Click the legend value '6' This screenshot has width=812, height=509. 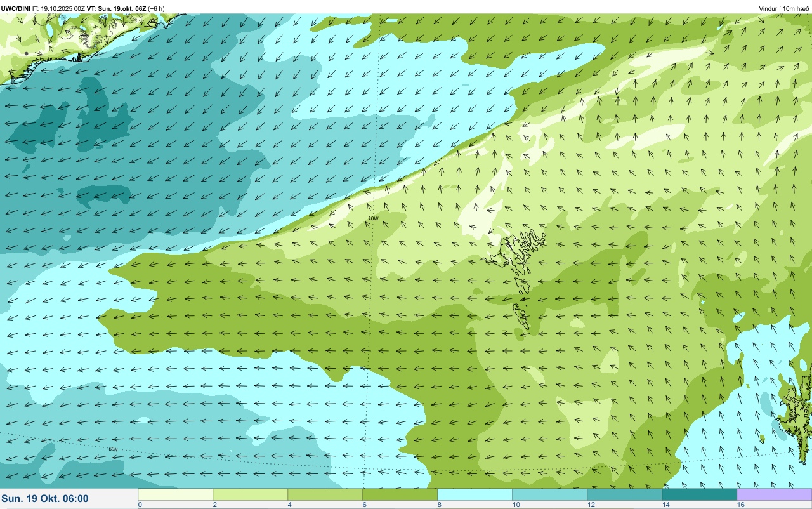tap(364, 505)
